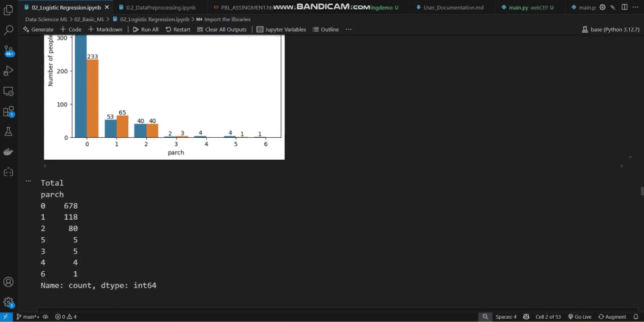Close the 02_Logistic Regression.ipynb tab

point(107,7)
